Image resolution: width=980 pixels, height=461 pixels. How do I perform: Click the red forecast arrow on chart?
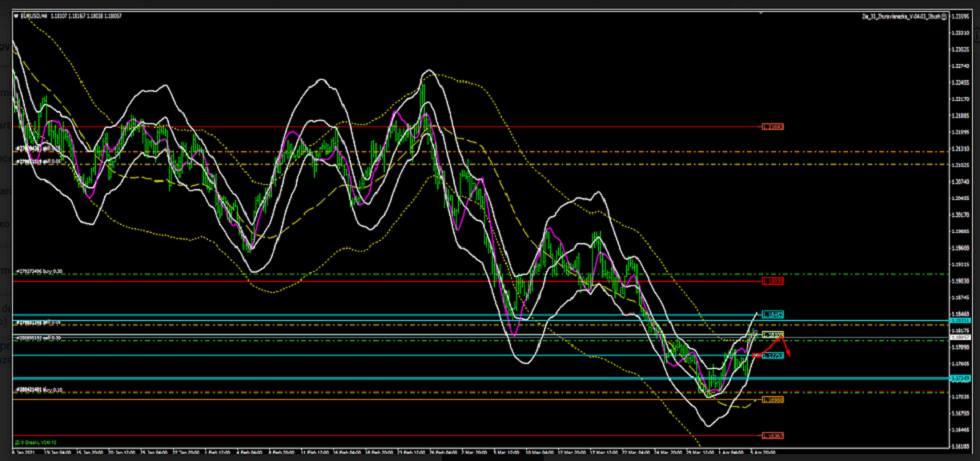coord(783,346)
